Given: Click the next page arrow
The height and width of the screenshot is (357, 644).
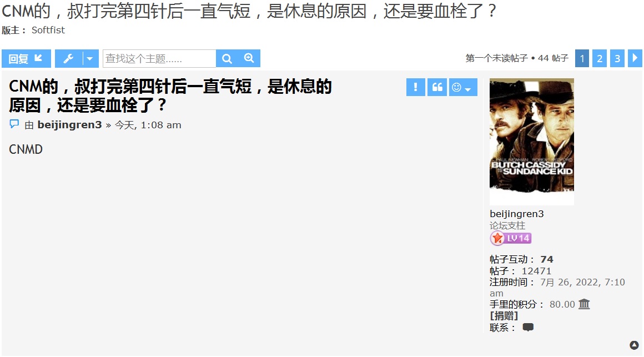Looking at the screenshot, I should point(635,58).
